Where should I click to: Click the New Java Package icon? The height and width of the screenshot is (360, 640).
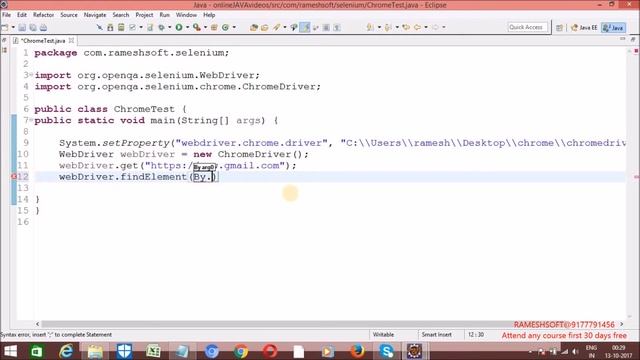click(x=214, y=27)
